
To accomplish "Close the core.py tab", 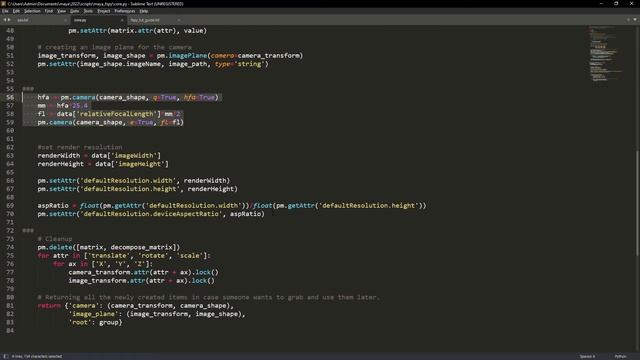I will click(x=122, y=20).
